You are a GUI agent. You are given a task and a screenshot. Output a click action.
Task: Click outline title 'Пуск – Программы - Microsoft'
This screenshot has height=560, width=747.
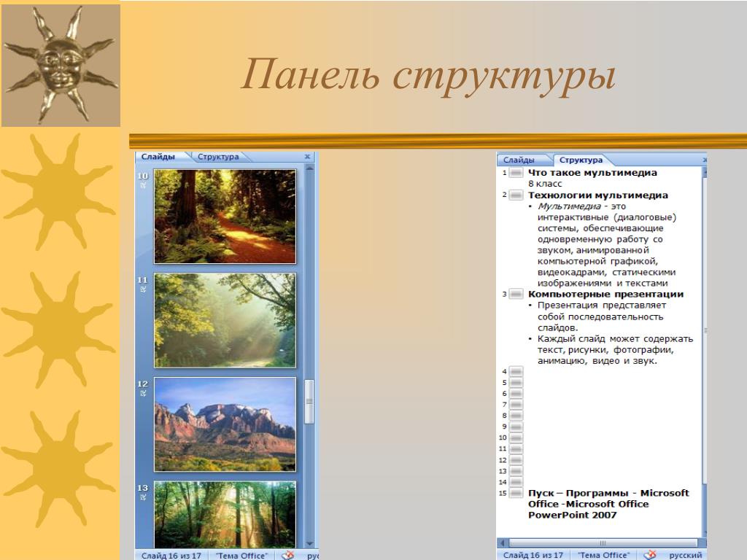point(608,494)
